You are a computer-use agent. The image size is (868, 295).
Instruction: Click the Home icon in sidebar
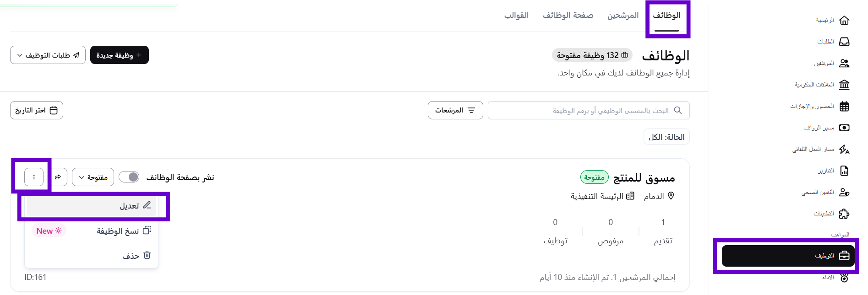[x=844, y=21]
